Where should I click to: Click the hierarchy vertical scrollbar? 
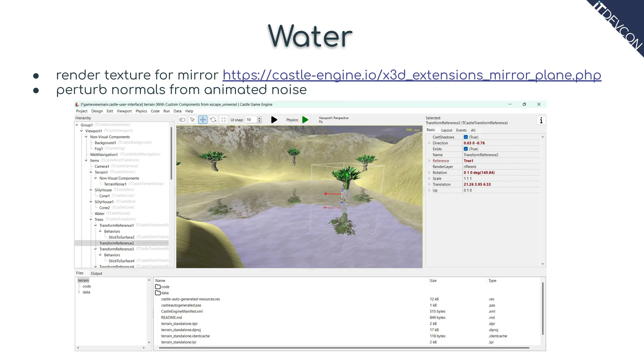[x=171, y=153]
